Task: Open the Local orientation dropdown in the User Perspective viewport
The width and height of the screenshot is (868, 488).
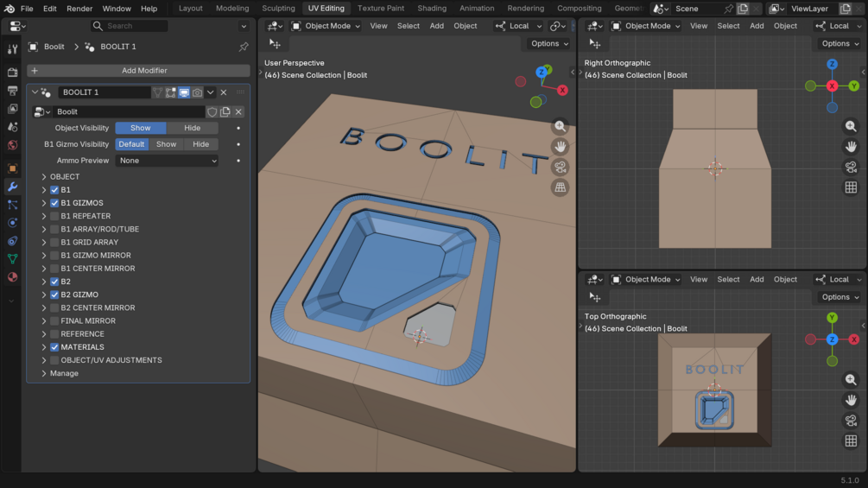Action: click(x=518, y=26)
